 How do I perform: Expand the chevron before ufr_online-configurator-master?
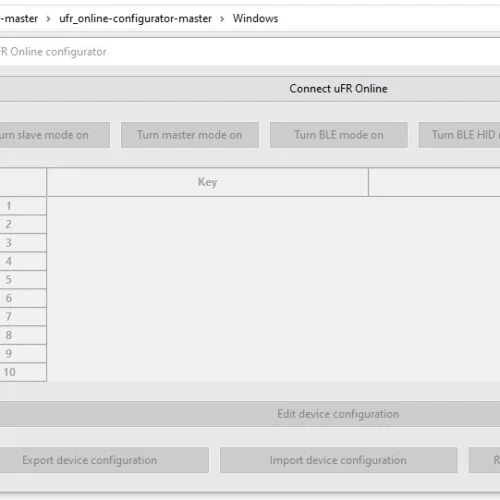click(x=48, y=19)
